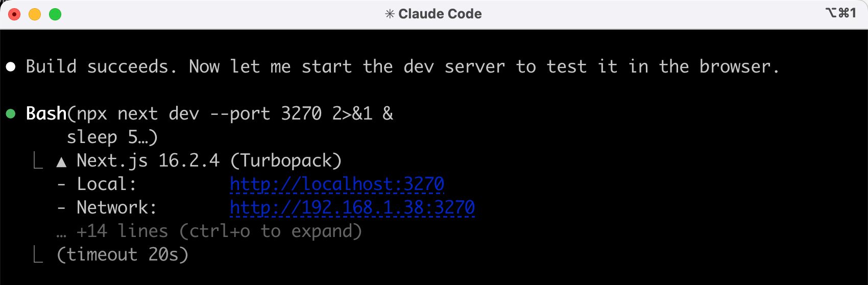Click the ellipsis before '+14 lines'

pos(61,232)
